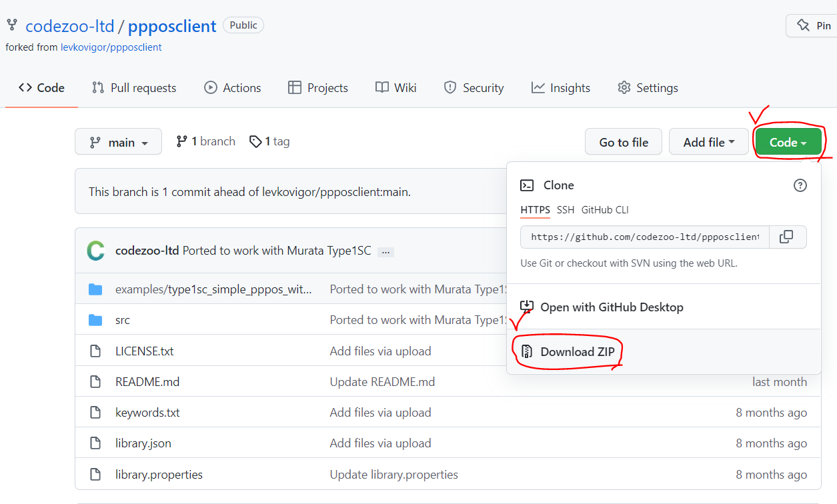
Task: Open the Actions tab
Action: click(233, 88)
